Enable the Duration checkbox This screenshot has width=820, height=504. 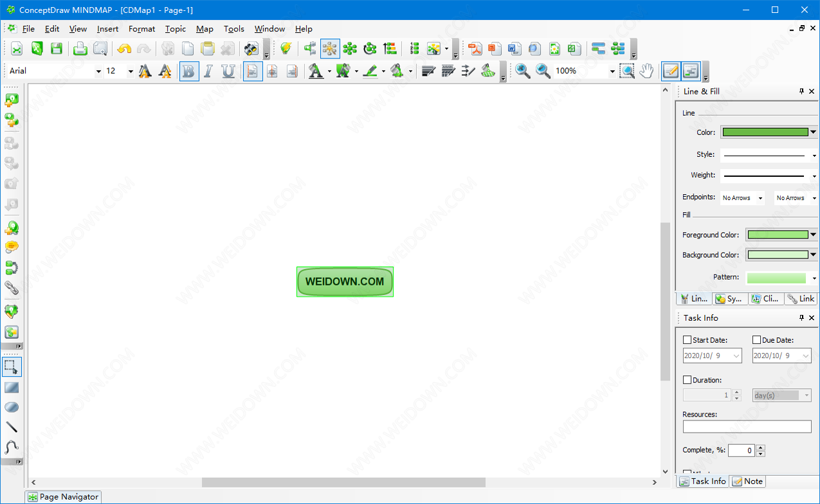[687, 380]
